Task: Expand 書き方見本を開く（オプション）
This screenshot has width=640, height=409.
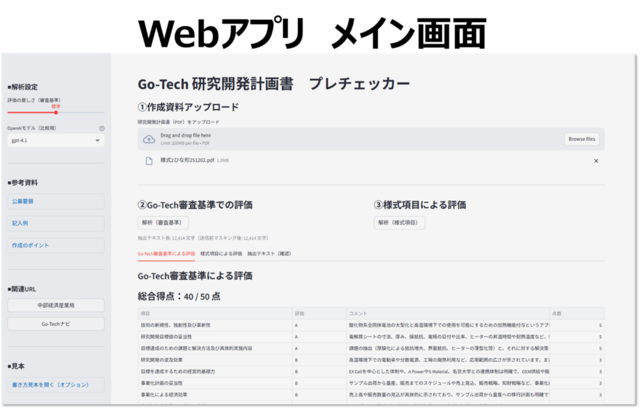Action: [x=52, y=384]
